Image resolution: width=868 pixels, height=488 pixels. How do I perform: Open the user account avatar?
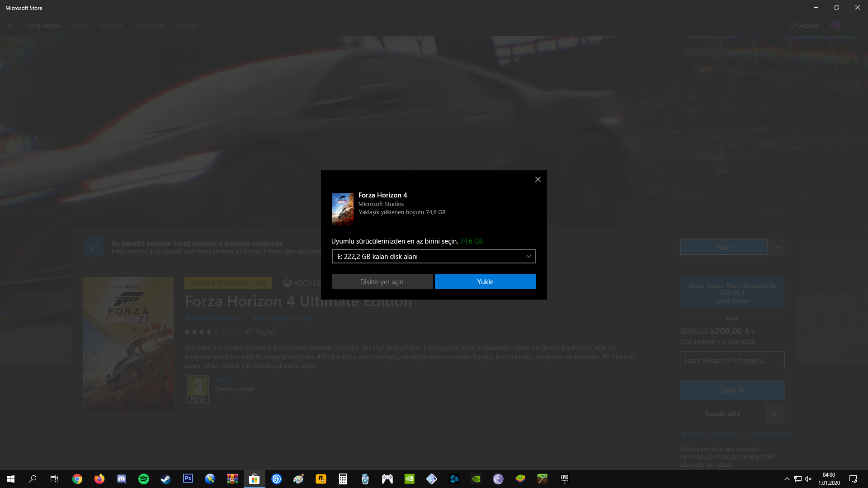tap(835, 25)
